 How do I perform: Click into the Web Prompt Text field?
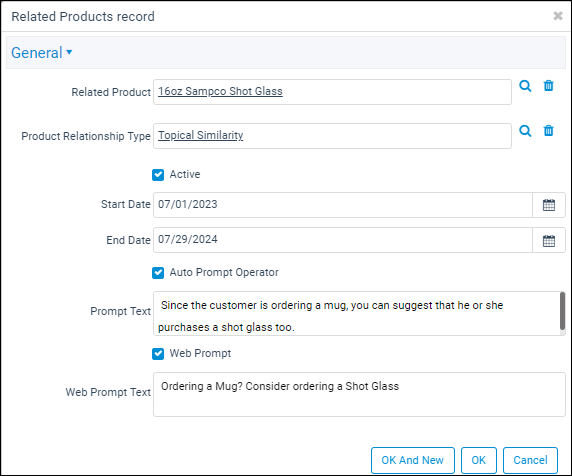point(359,394)
